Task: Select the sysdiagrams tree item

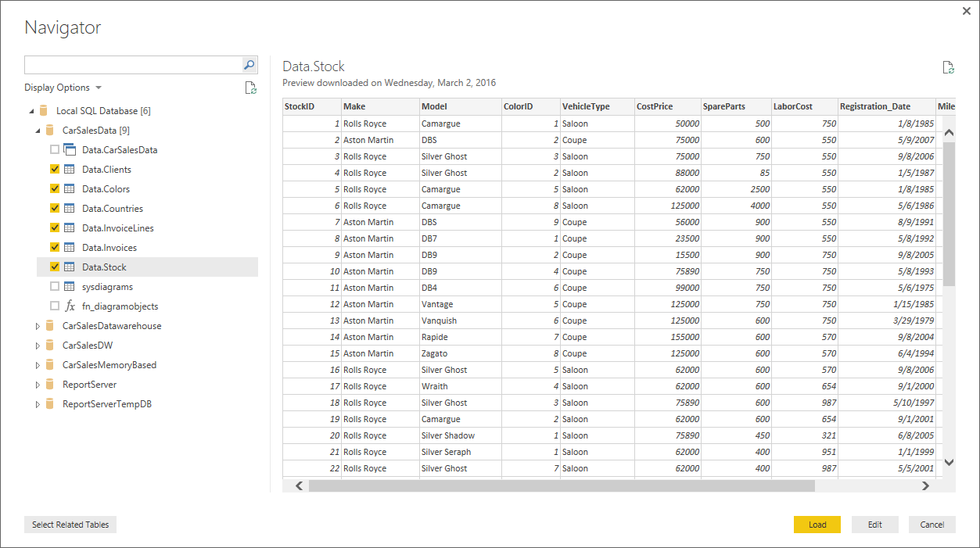Action: (147, 287)
